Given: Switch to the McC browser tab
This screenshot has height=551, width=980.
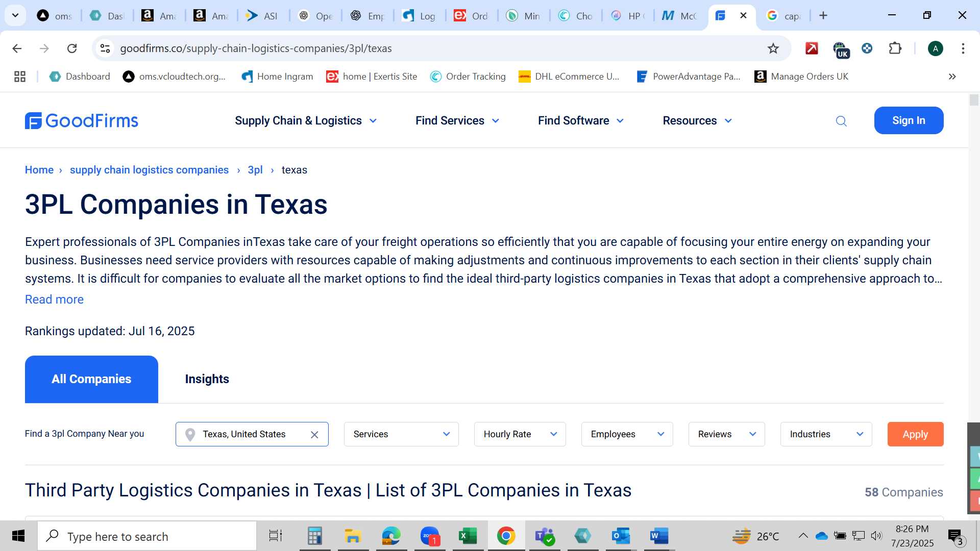Looking at the screenshot, I should click(x=679, y=16).
